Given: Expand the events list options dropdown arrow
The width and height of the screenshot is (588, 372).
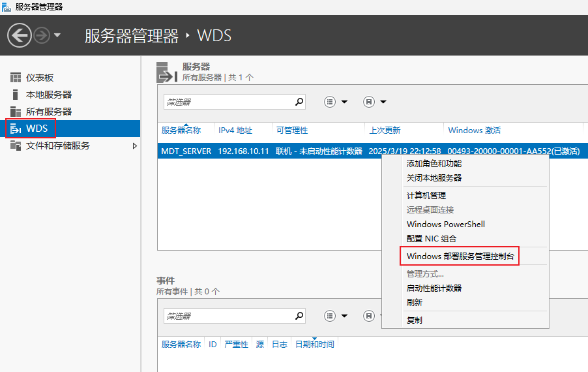Looking at the screenshot, I should pyautogui.click(x=344, y=316).
